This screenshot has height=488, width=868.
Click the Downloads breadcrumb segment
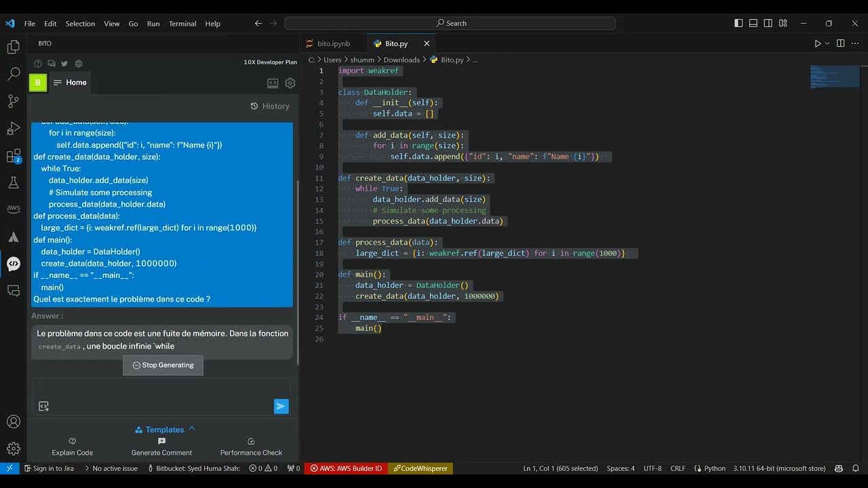pos(401,60)
